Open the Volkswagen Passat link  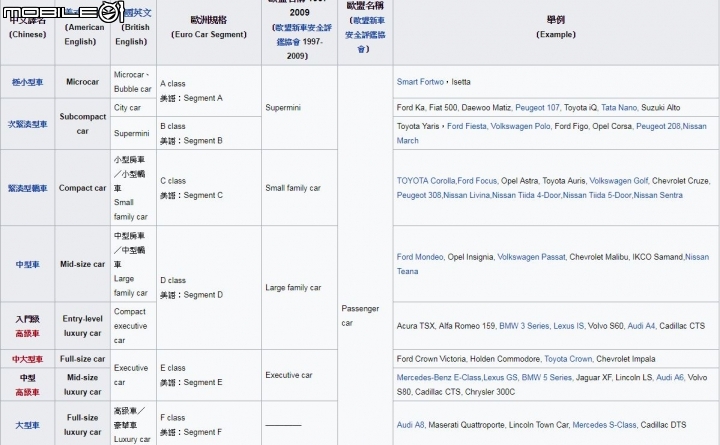point(531,257)
